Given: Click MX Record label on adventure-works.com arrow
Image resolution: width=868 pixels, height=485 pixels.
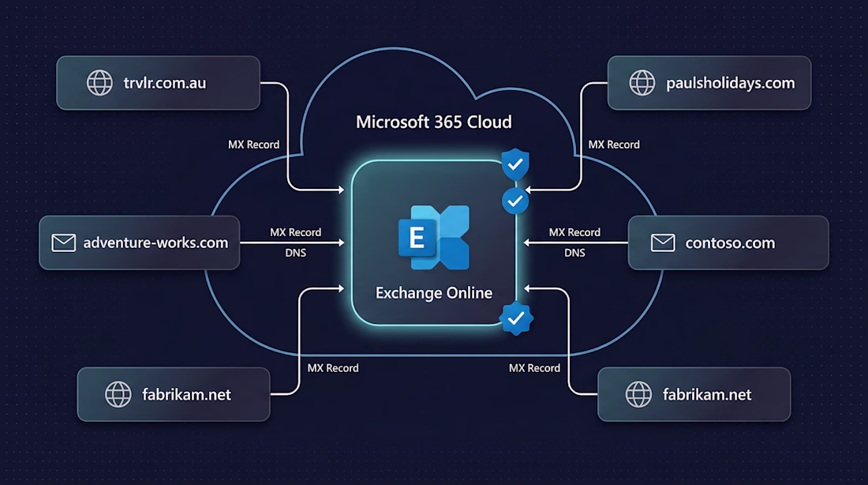Looking at the screenshot, I should click(x=296, y=232).
